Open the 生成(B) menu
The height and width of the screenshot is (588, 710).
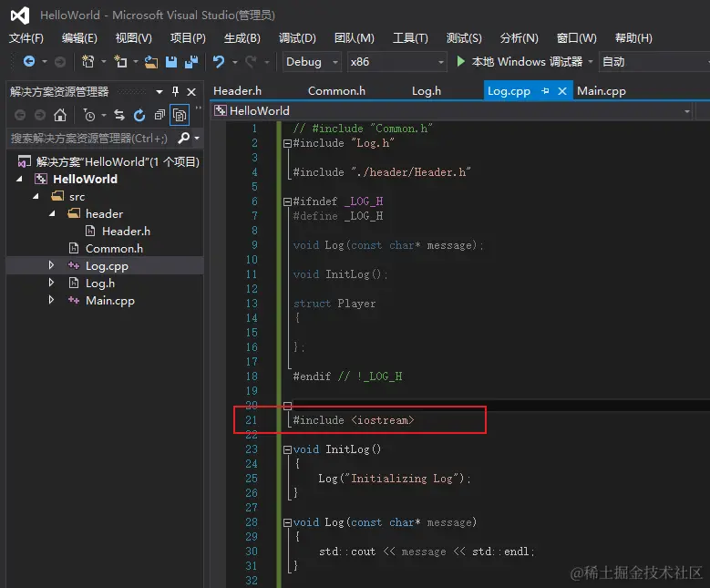(242, 38)
